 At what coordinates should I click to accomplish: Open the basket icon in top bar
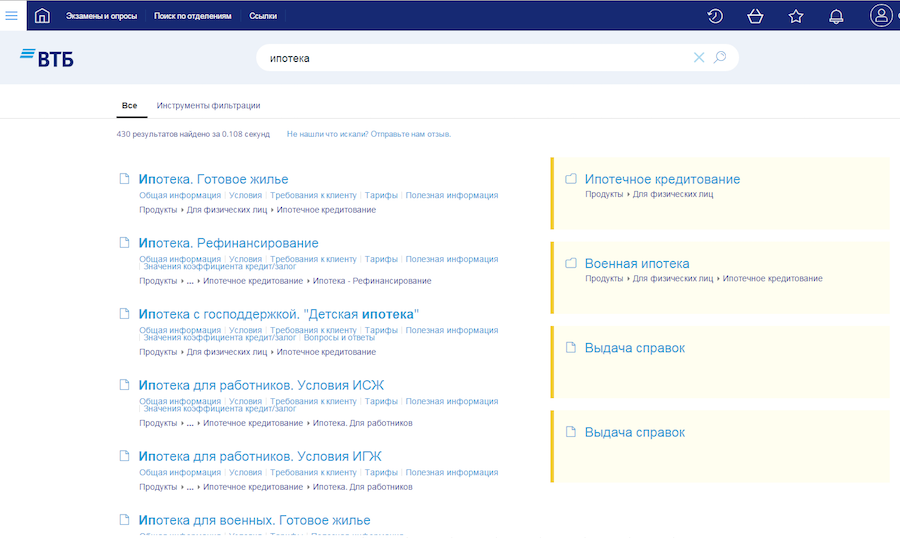755,16
